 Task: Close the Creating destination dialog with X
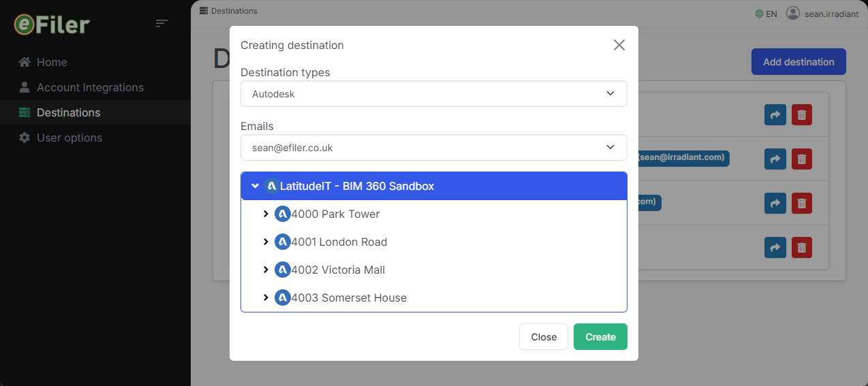(x=619, y=45)
